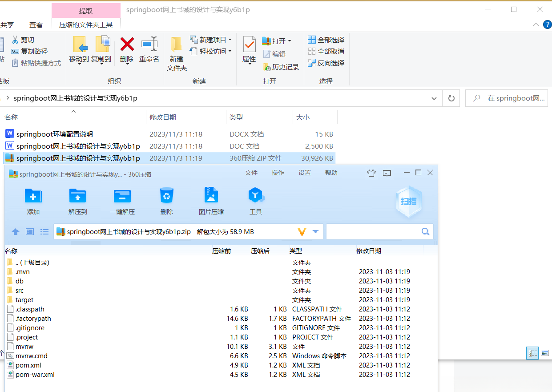This screenshot has height=392, width=552.
Task: Sort archive by 压缩前 column header
Action: click(x=222, y=251)
